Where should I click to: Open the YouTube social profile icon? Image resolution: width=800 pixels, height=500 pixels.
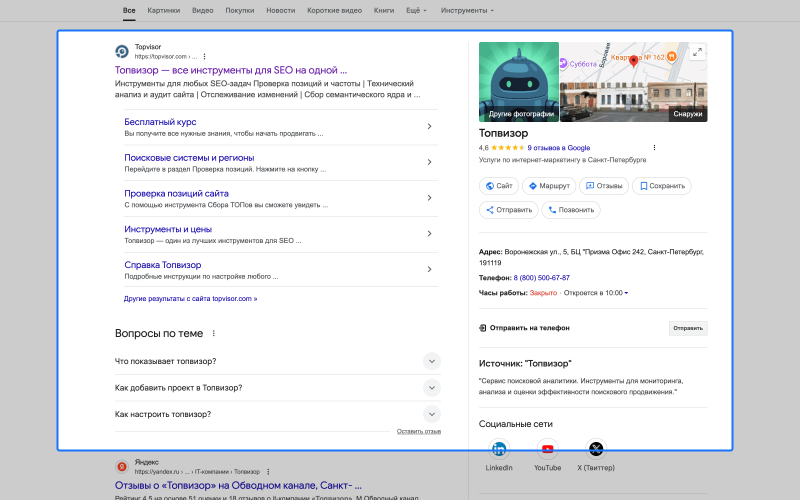coord(547,449)
